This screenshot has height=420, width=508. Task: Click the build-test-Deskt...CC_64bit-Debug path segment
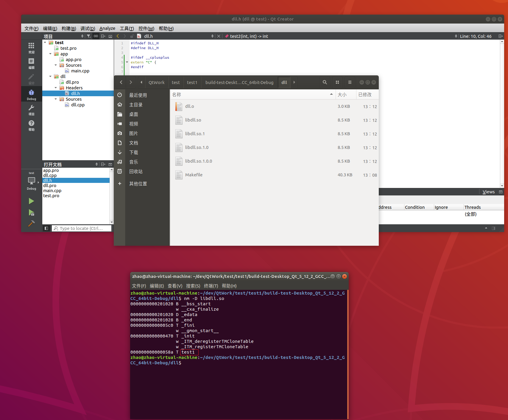coord(239,82)
